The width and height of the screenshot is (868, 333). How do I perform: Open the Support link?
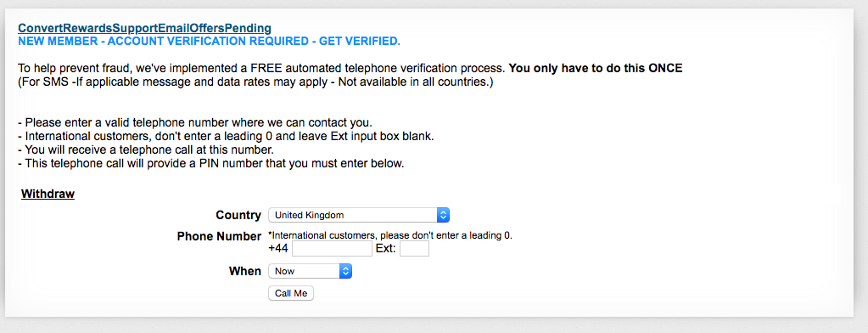tap(135, 28)
